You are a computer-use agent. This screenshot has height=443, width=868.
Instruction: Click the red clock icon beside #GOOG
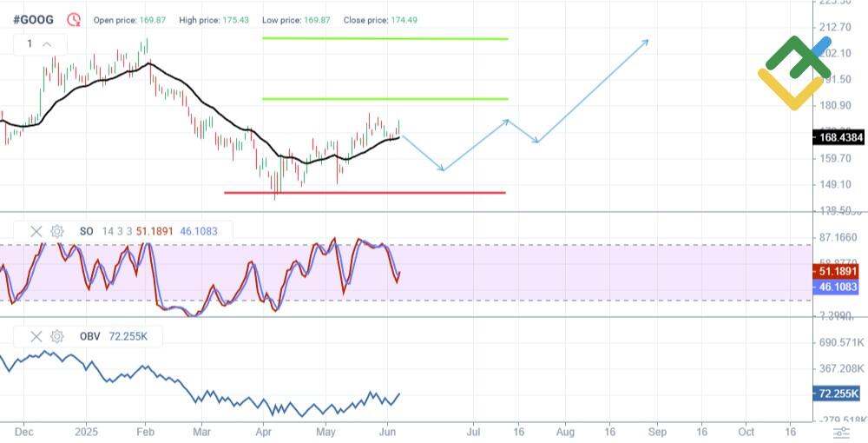[x=74, y=19]
